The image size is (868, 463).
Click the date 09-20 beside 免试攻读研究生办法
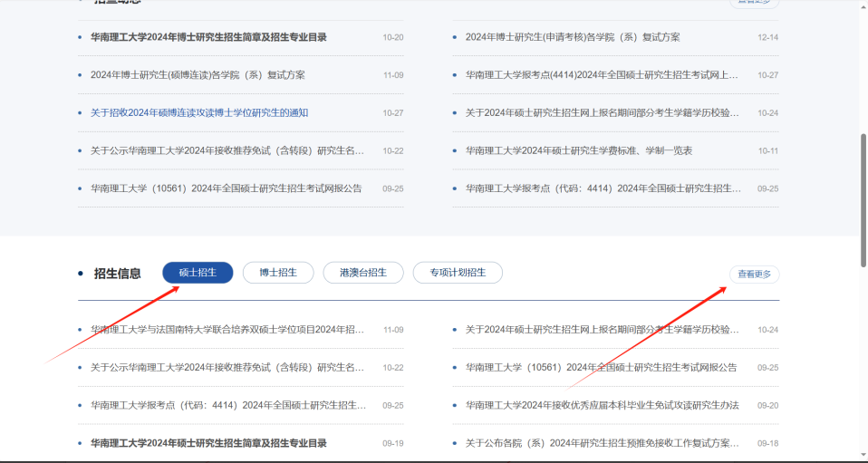[767, 405]
